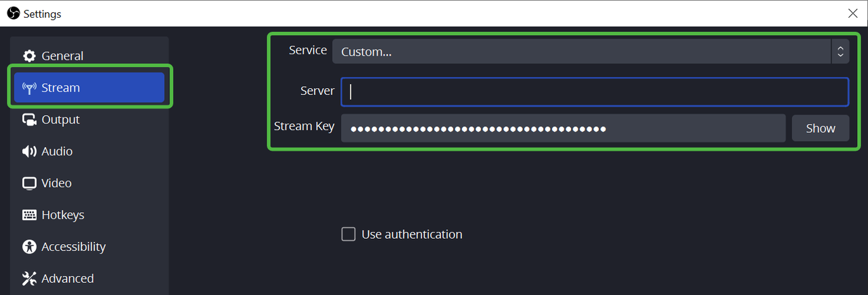The image size is (868, 295).
Task: Click the General gear icon
Action: (29, 56)
